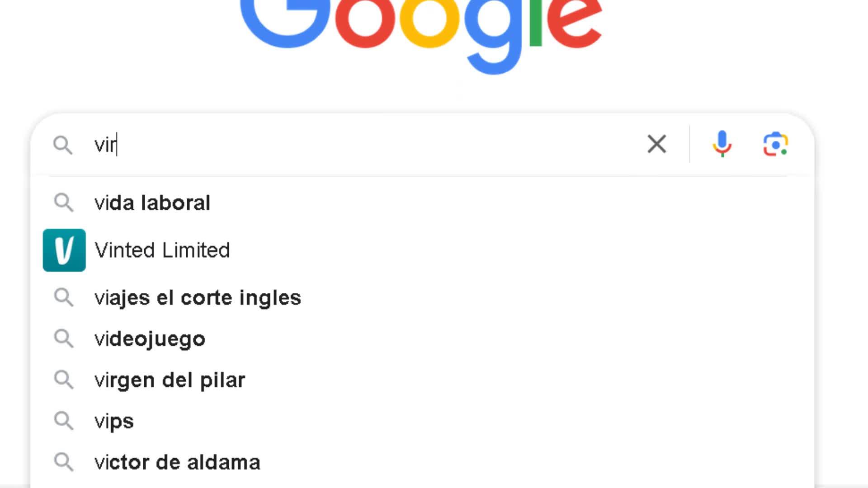868x488 pixels.
Task: Click the magnifier beside "victor de aldama"
Action: coord(64,462)
